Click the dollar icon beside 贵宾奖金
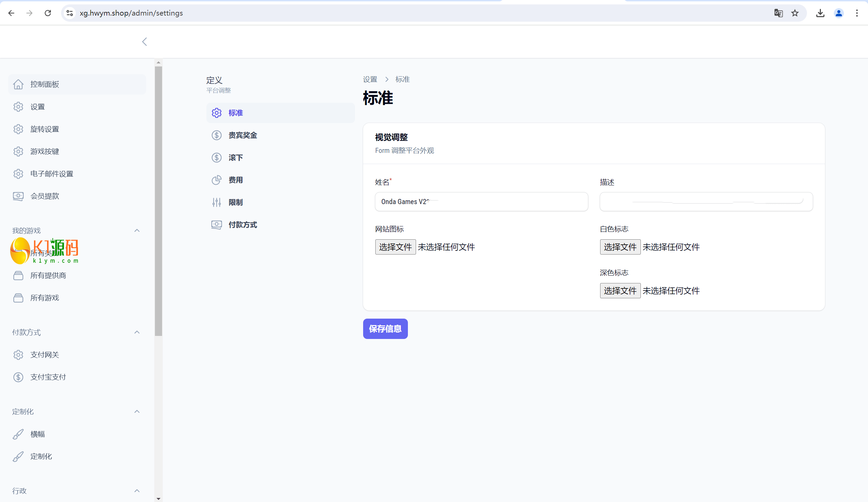The image size is (868, 502). coord(216,135)
